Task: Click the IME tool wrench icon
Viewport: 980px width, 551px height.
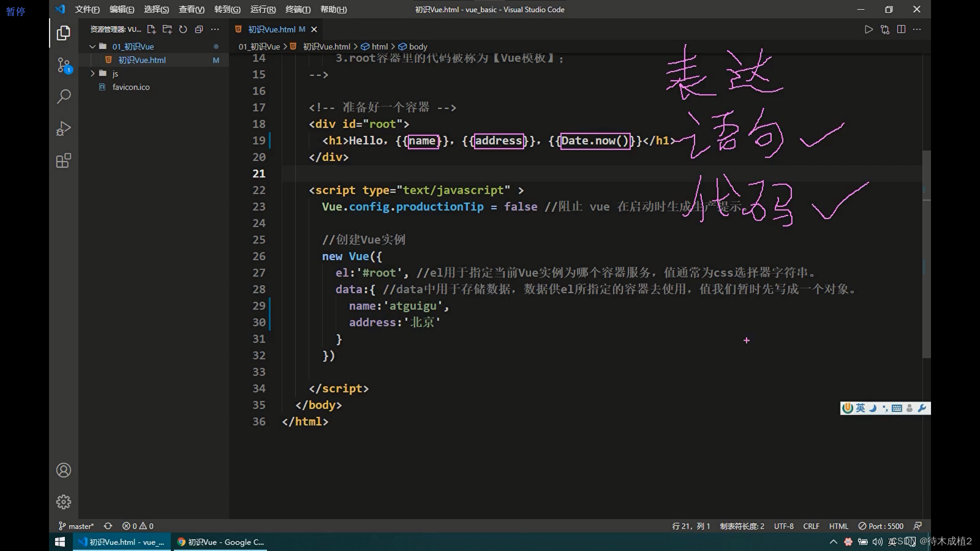Action: (922, 408)
